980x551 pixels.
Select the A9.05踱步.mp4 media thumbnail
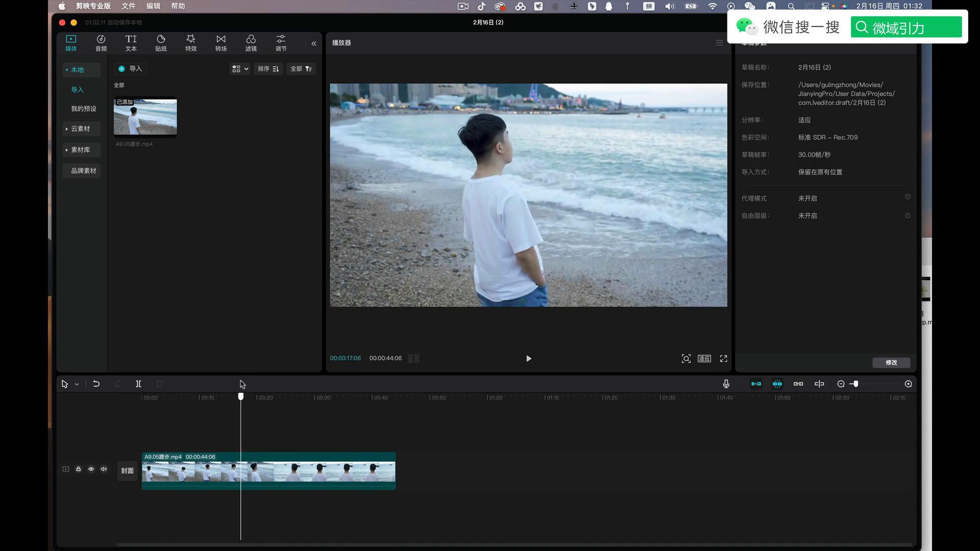145,117
